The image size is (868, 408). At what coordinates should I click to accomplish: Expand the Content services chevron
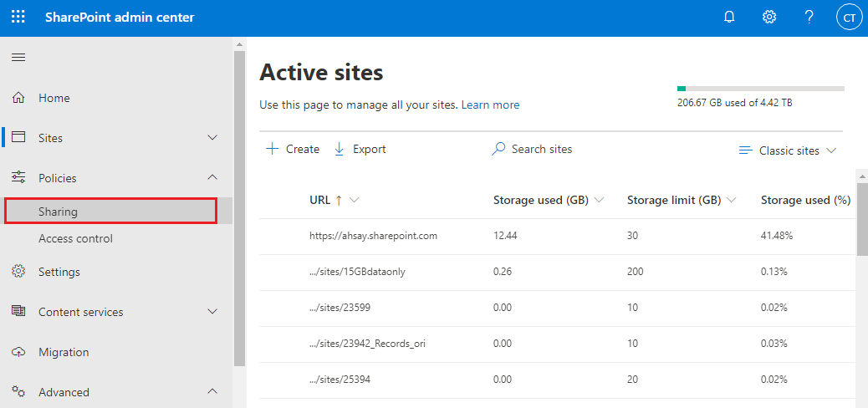[x=212, y=312]
